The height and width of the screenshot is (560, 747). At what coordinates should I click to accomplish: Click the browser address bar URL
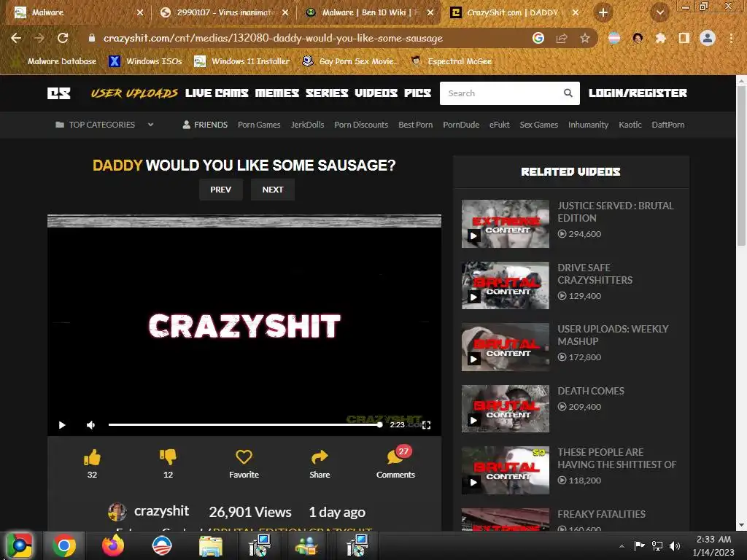pyautogui.click(x=273, y=38)
